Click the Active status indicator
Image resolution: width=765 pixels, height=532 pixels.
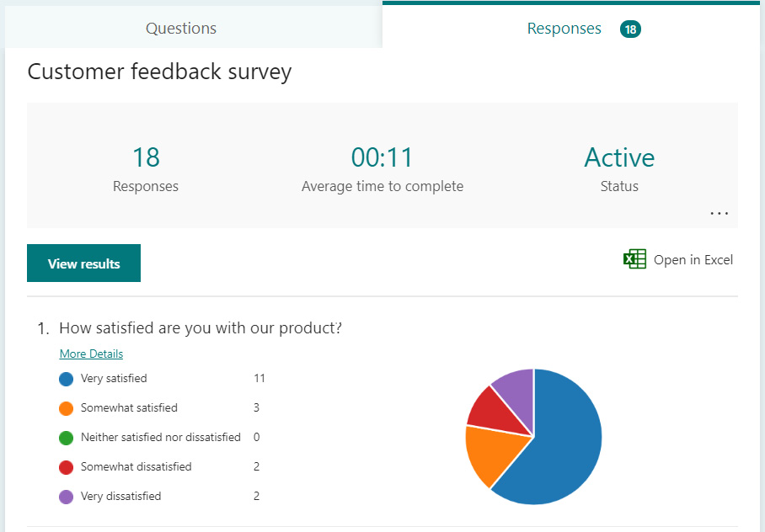(x=619, y=157)
